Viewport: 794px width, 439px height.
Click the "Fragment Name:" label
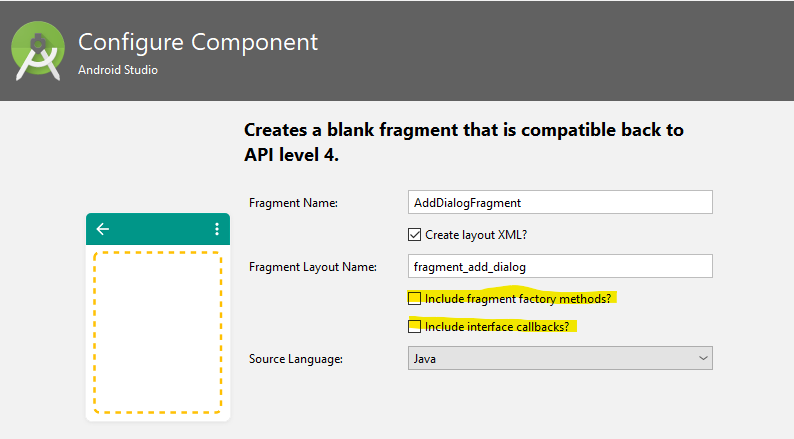(293, 203)
